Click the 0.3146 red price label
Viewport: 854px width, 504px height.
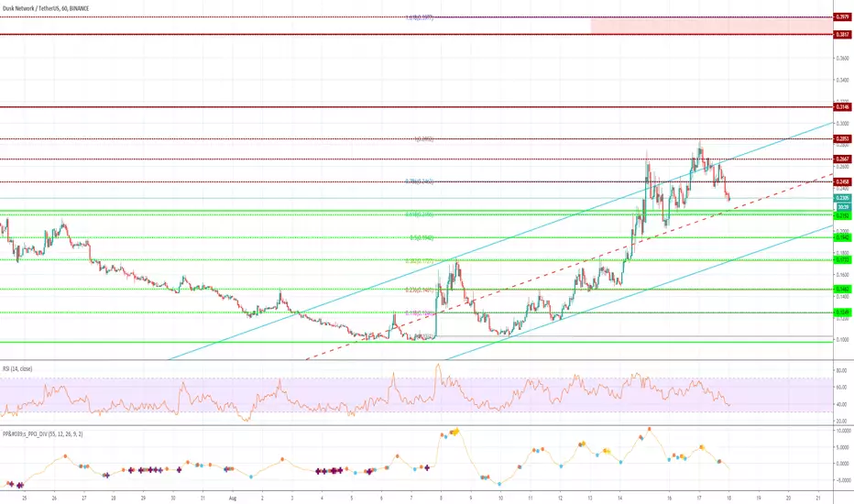pyautogui.click(x=843, y=107)
